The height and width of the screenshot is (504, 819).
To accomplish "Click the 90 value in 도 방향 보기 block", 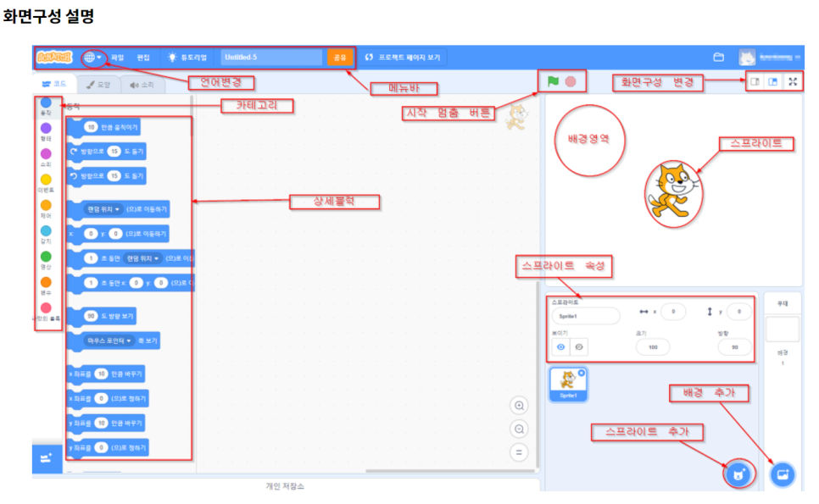I will 91,316.
